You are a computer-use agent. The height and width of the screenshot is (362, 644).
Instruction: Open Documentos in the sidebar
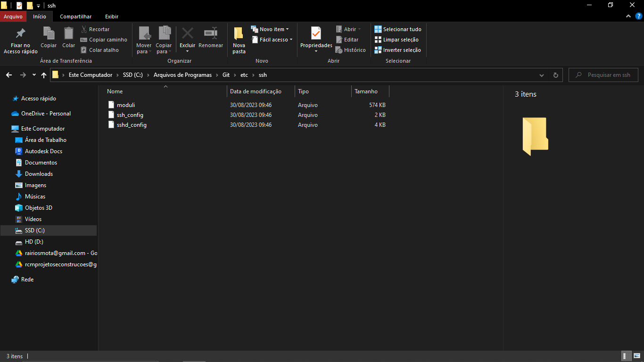41,163
